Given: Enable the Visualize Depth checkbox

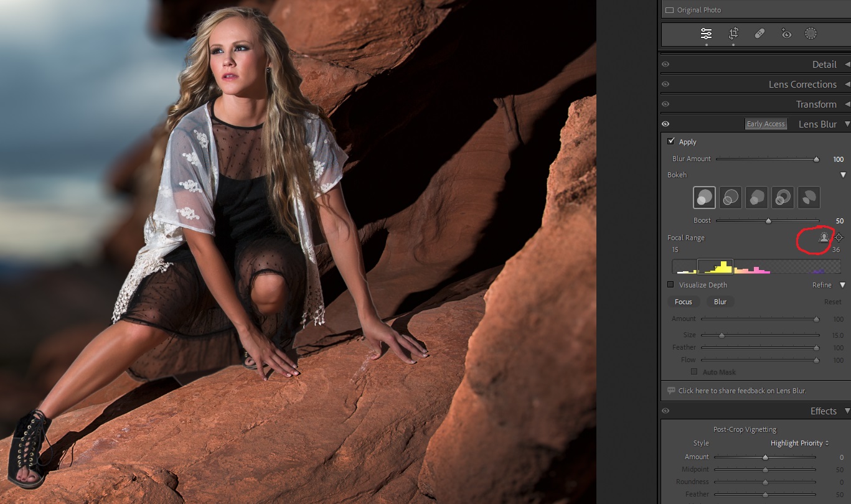Looking at the screenshot, I should (670, 285).
